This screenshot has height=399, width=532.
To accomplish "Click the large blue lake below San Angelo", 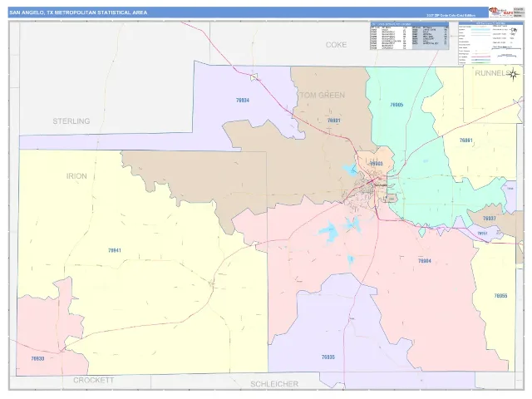I will coord(328,232).
